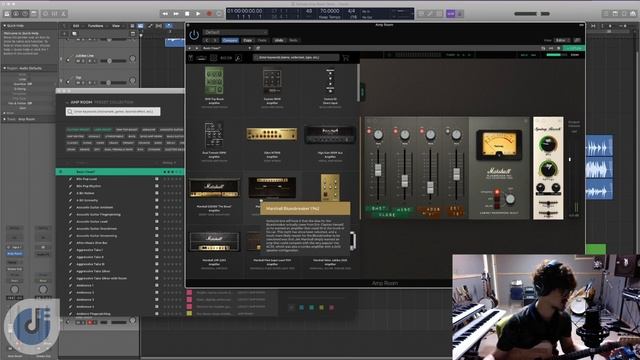Select the 'Acoustic Guitar Fingerpicking' preset
This screenshot has width=640, height=360.
(98, 215)
